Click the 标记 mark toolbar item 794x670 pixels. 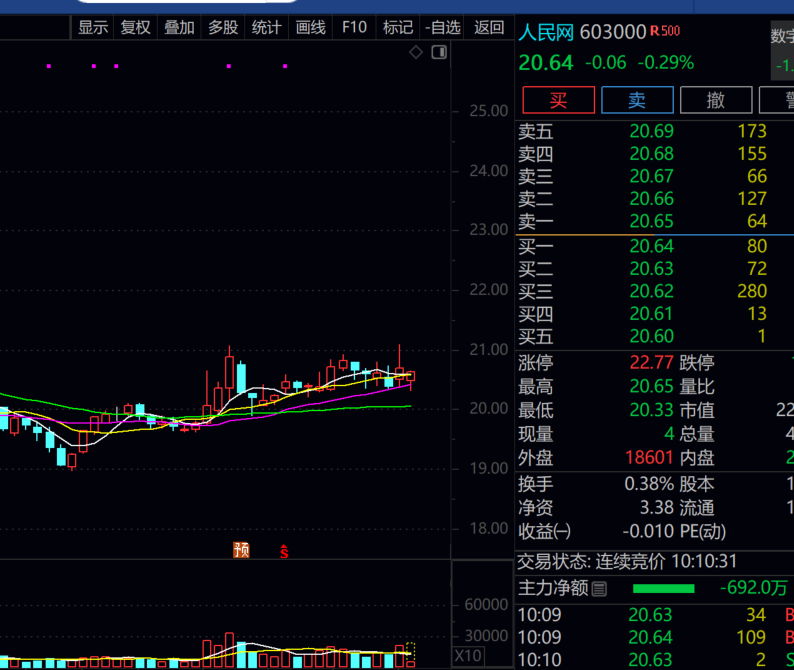[398, 27]
